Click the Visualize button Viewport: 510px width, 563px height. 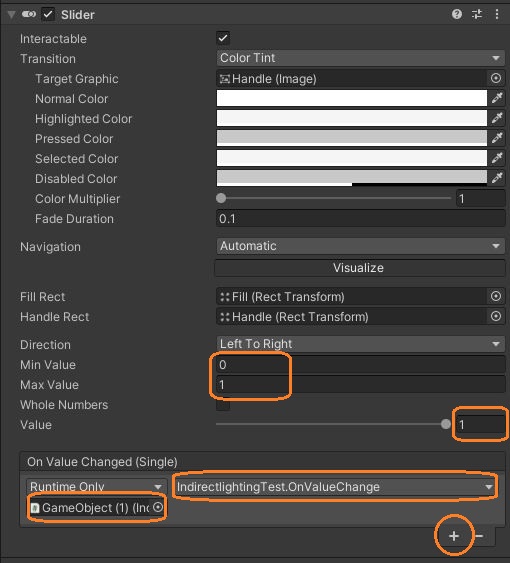click(360, 268)
